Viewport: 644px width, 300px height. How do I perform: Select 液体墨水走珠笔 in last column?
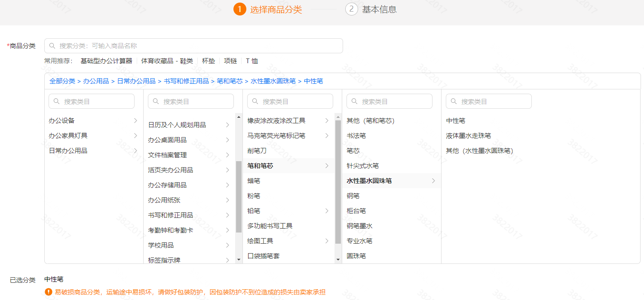point(468,136)
